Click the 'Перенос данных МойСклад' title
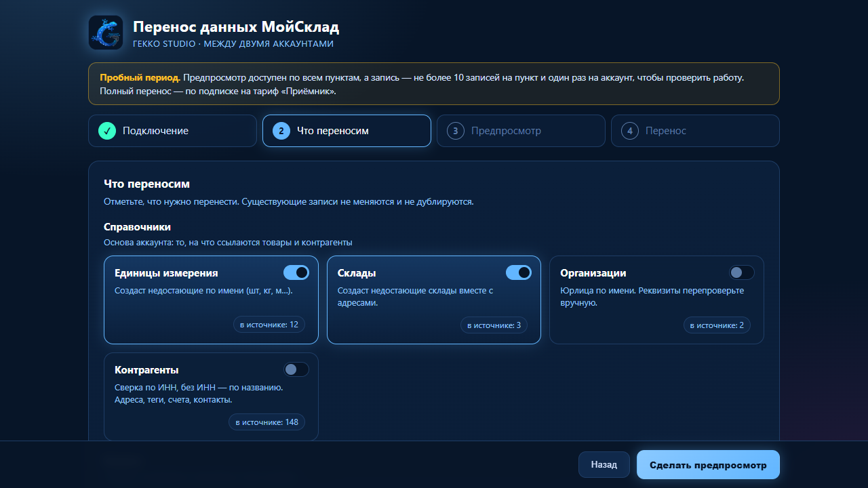 tap(236, 27)
